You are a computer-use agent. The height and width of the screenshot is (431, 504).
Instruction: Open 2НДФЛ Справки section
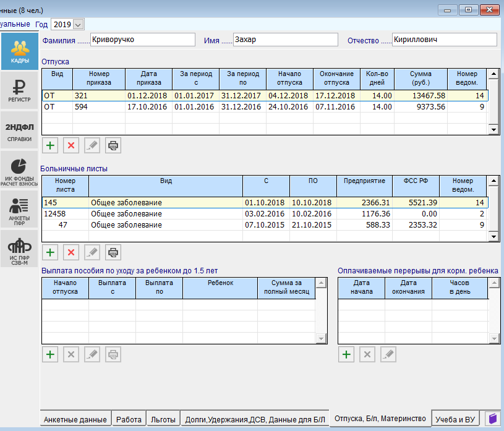tap(19, 130)
